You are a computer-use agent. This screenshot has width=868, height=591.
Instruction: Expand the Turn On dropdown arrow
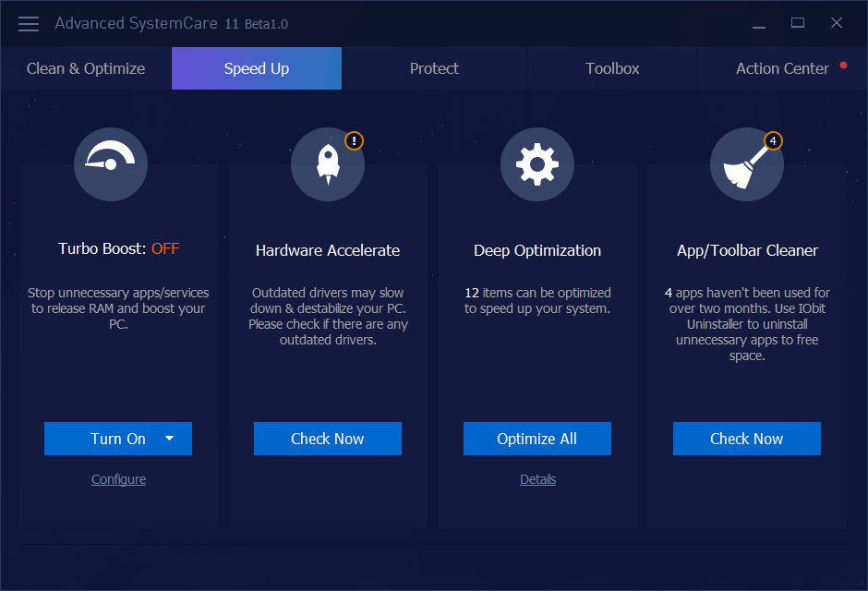click(169, 439)
